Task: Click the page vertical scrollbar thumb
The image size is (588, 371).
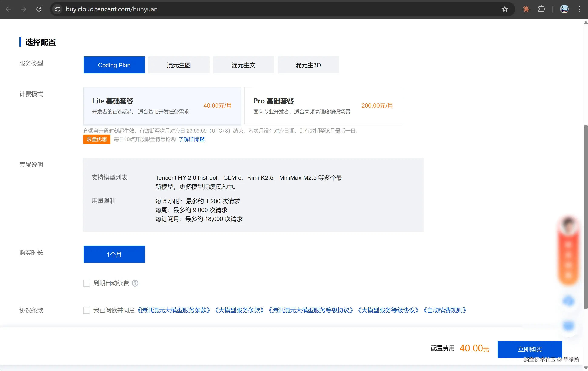Action: (585, 217)
